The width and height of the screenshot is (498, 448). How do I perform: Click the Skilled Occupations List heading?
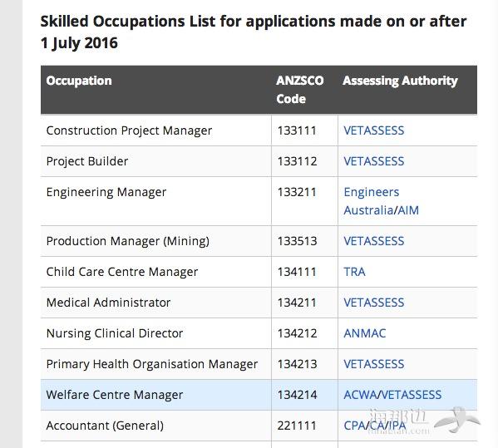coord(253,32)
